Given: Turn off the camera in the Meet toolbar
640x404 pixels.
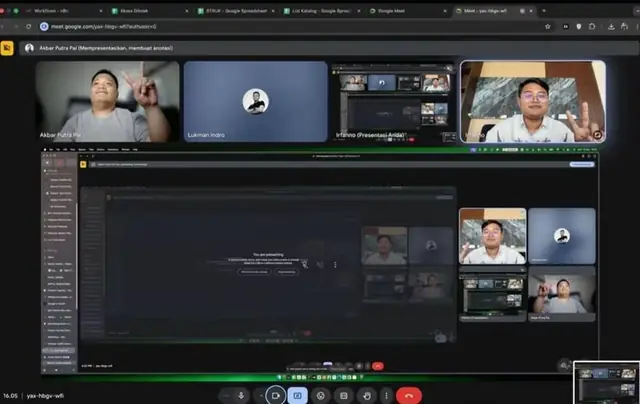Looking at the screenshot, I should 276,395.
